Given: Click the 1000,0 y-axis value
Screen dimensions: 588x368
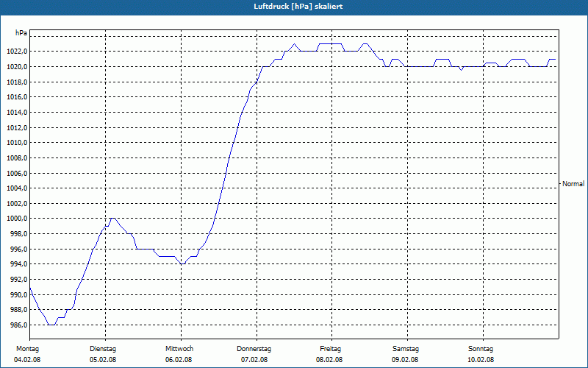Looking at the screenshot, I should pos(17,219).
